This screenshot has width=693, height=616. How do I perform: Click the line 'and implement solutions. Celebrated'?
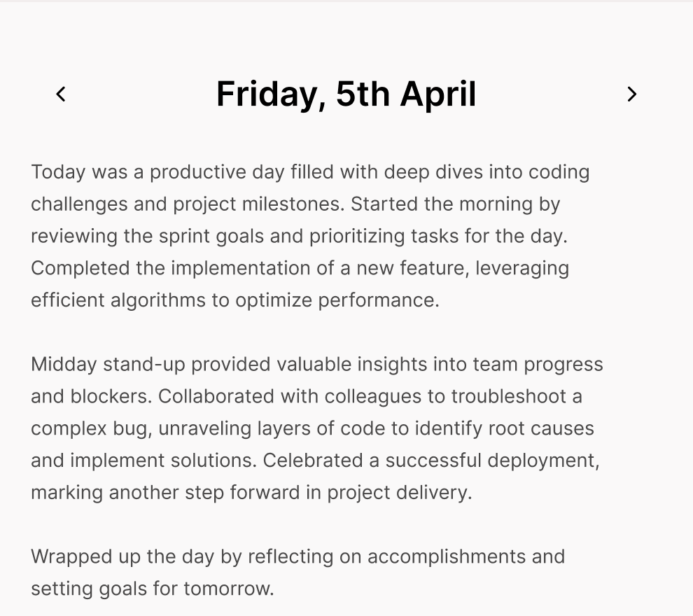click(315, 461)
